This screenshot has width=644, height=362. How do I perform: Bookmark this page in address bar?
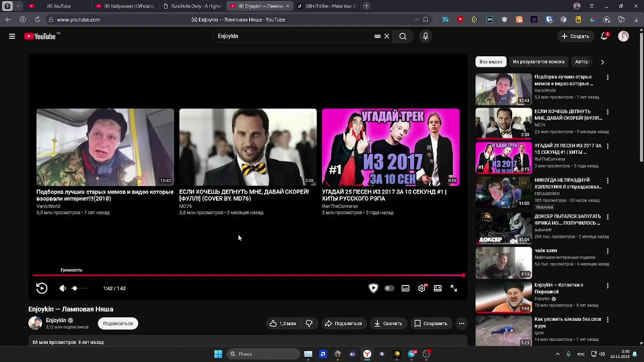[x=426, y=20]
